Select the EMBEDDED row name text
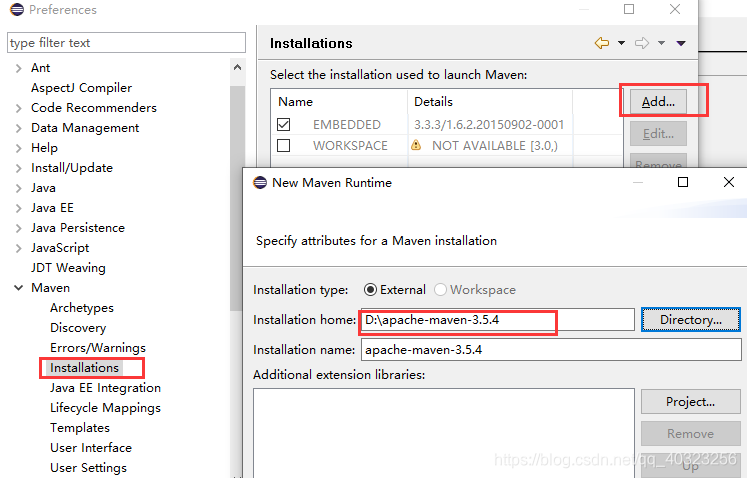This screenshot has height=478, width=747. click(347, 125)
